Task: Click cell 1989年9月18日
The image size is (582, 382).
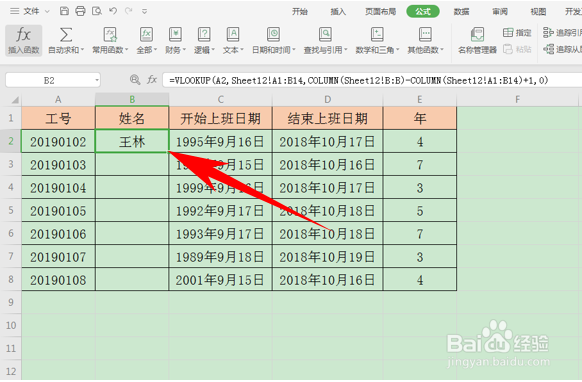Action: pyautogui.click(x=220, y=257)
